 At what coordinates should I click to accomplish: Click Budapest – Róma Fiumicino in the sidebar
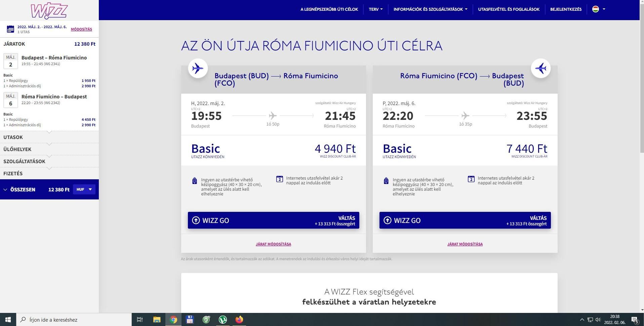(54, 58)
